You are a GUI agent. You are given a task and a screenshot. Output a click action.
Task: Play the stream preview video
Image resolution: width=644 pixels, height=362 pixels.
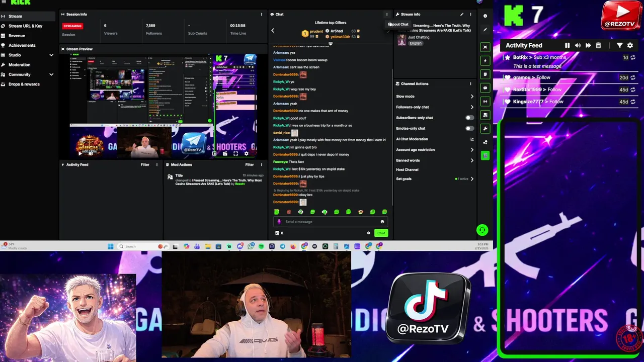click(80, 153)
